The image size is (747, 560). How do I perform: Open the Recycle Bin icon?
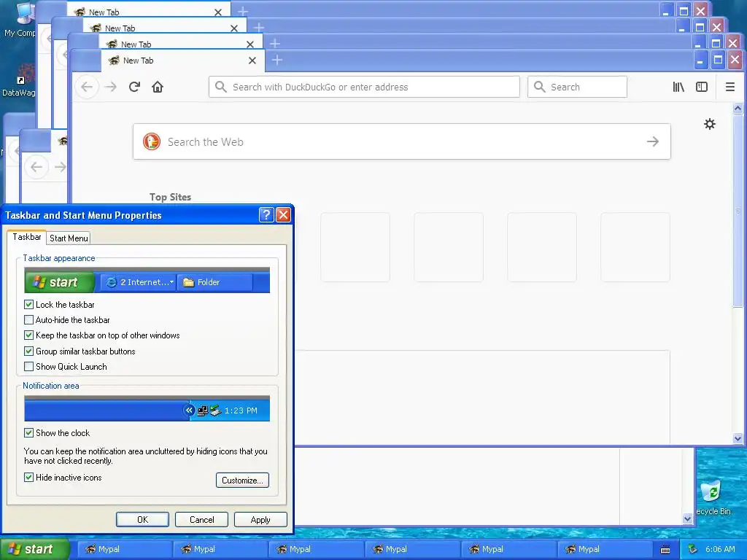coord(713,497)
